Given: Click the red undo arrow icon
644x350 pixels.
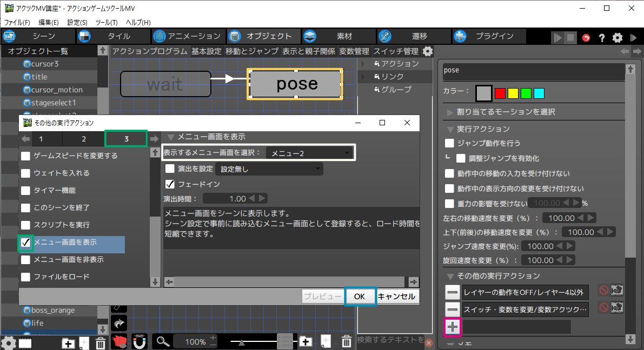Looking at the screenshot, I should click(586, 37).
